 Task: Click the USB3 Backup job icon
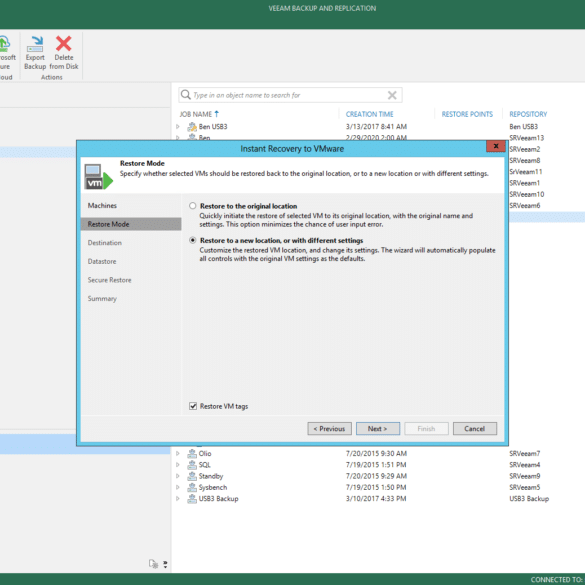tap(192, 499)
